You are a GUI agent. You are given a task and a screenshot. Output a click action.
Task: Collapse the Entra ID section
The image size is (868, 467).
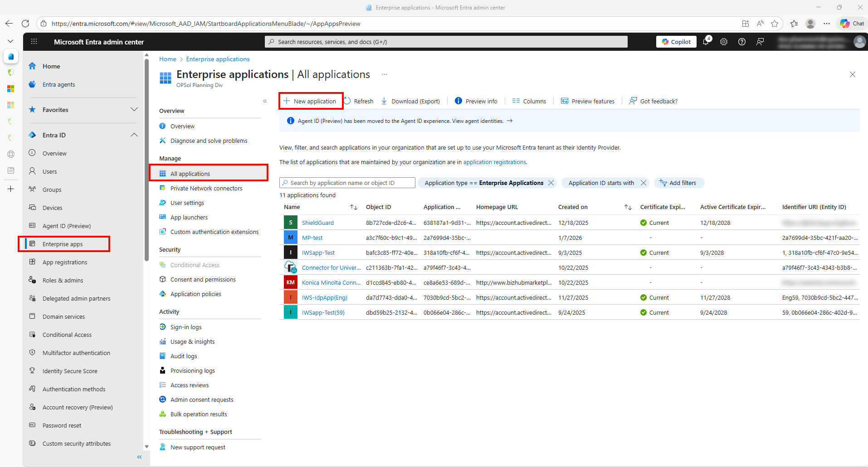point(134,135)
